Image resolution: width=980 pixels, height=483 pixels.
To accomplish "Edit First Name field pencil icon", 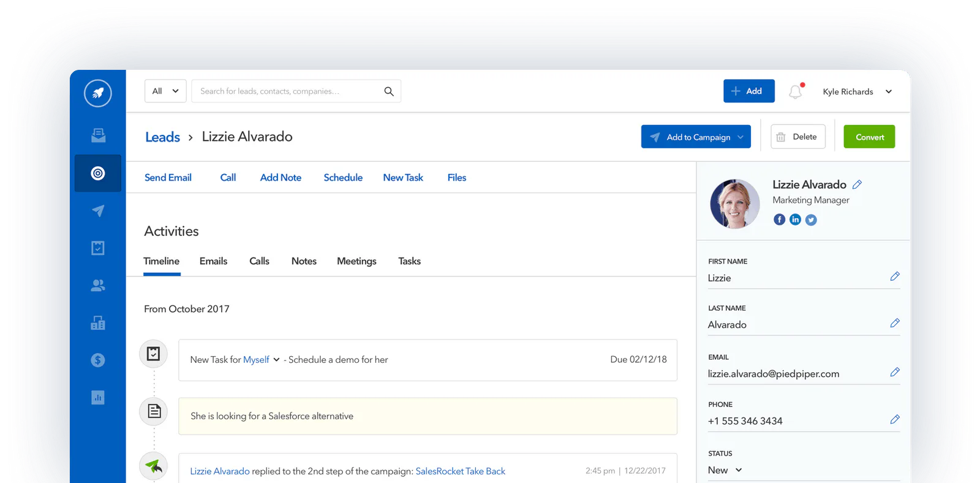I will 895,276.
